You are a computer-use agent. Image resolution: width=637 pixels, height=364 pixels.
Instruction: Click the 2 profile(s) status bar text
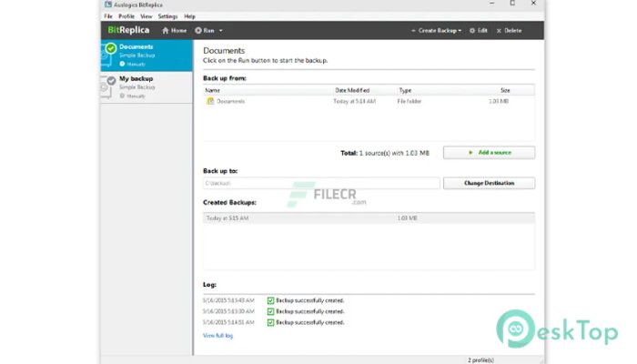click(480, 360)
